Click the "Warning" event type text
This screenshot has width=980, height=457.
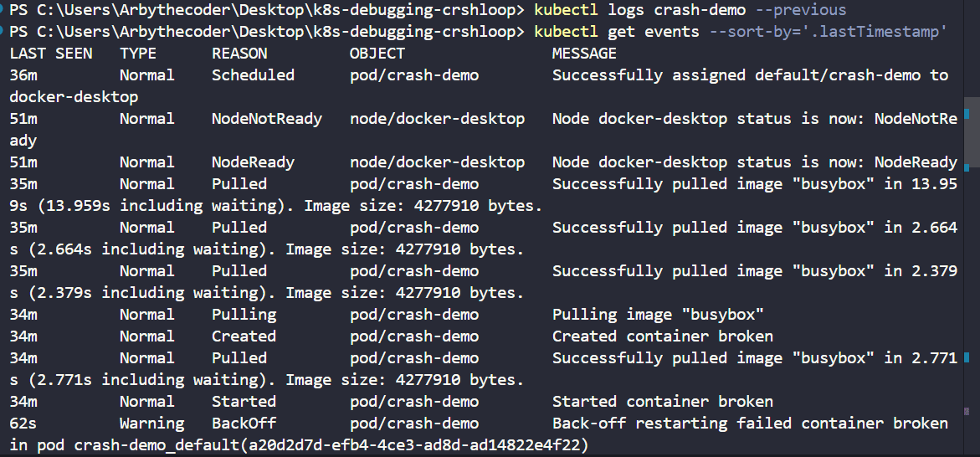[151, 424]
